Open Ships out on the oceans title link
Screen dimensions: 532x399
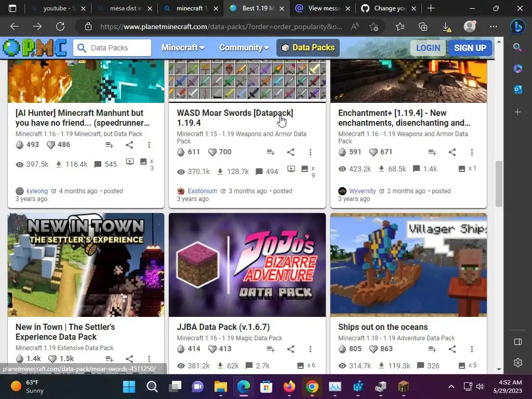tap(383, 327)
